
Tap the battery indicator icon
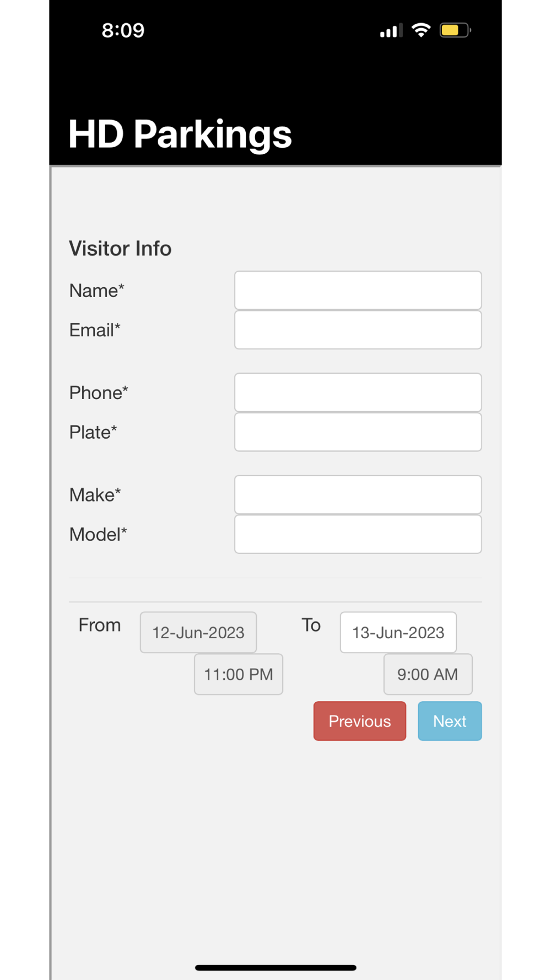[455, 30]
